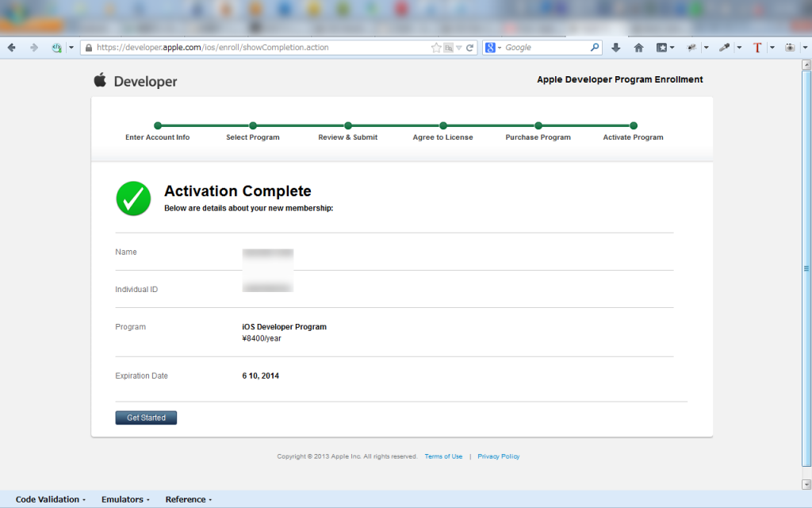Open the Privacy Policy link
Viewport: 812px width, 508px height.
[498, 456]
